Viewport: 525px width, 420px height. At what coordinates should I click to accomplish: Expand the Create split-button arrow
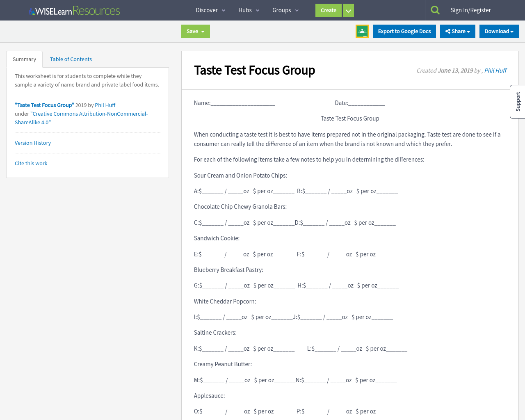[348, 10]
